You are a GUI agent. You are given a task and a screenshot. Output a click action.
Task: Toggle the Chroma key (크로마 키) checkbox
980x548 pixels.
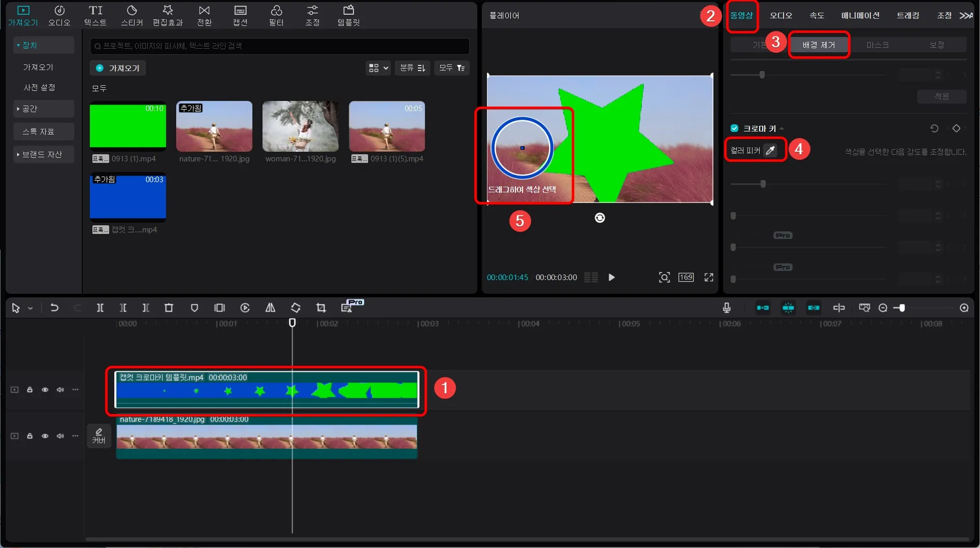[x=734, y=128]
